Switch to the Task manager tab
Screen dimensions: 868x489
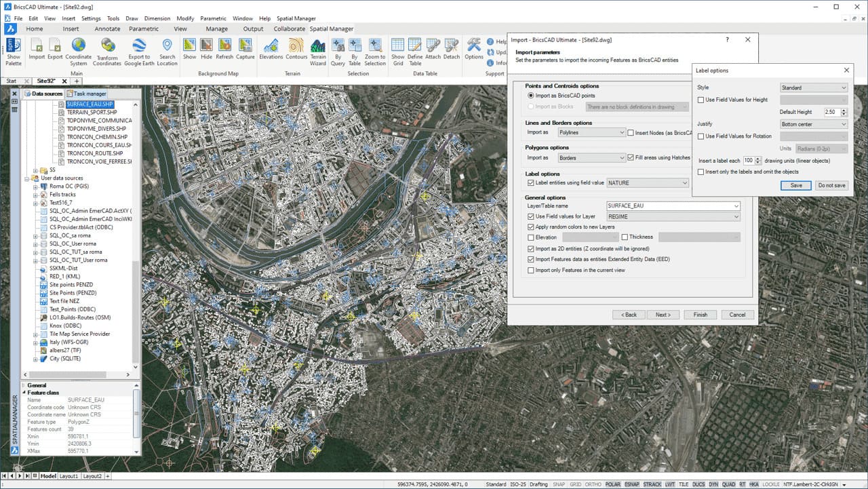[87, 94]
